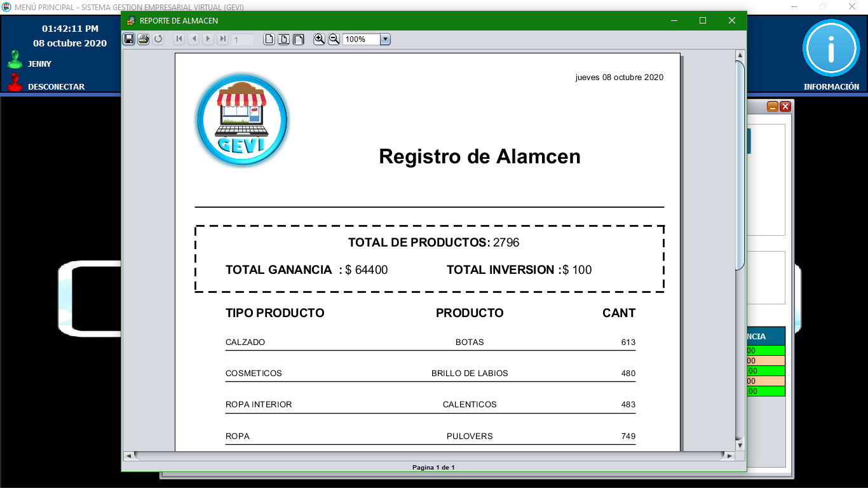Close the panel behind the report window
This screenshot has width=868, height=488.
785,107
